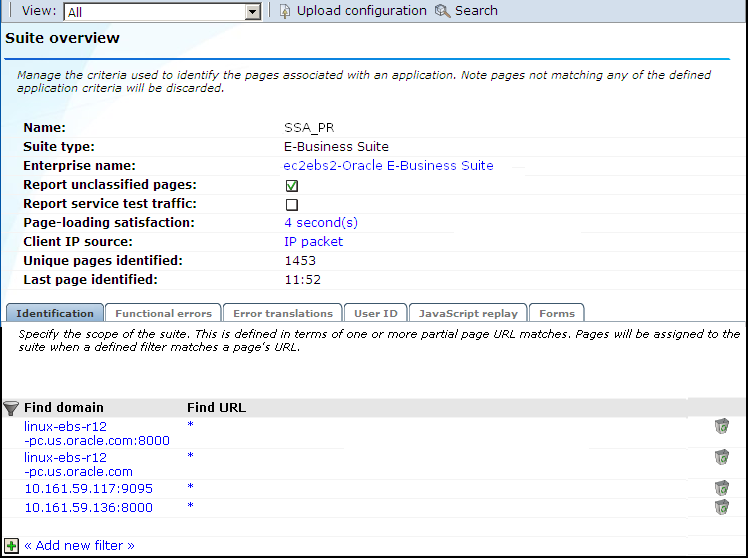Click the ec2ebs2-Oracle E-Business Suite link
The image size is (748, 558).
[388, 166]
